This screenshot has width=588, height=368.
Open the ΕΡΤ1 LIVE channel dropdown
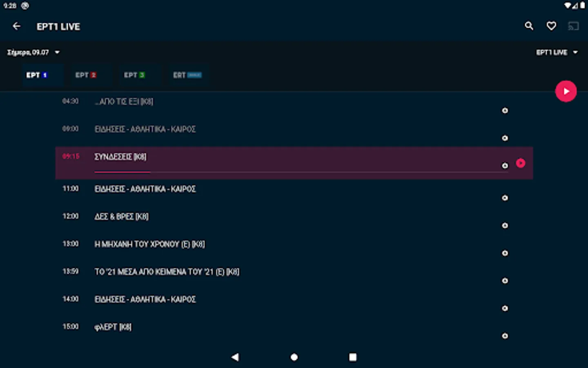pos(557,52)
